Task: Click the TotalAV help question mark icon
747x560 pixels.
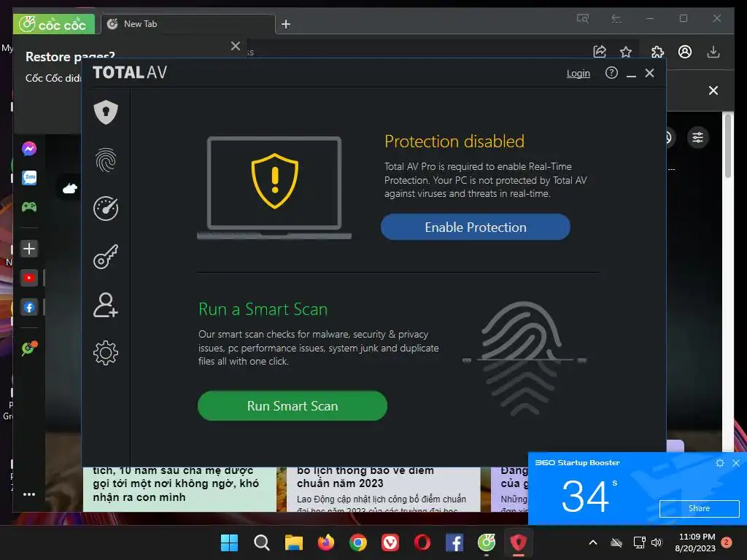Action: 611,73
